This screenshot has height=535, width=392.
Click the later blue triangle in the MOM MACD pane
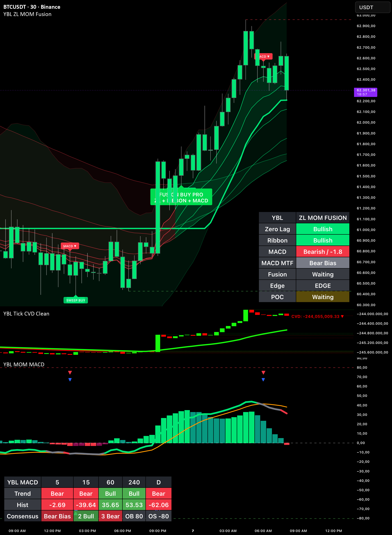[x=263, y=380]
